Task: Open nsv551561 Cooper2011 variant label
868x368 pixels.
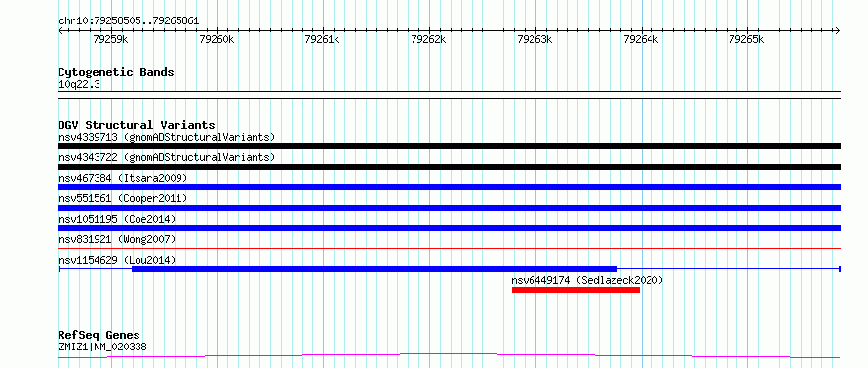Action: (x=123, y=198)
